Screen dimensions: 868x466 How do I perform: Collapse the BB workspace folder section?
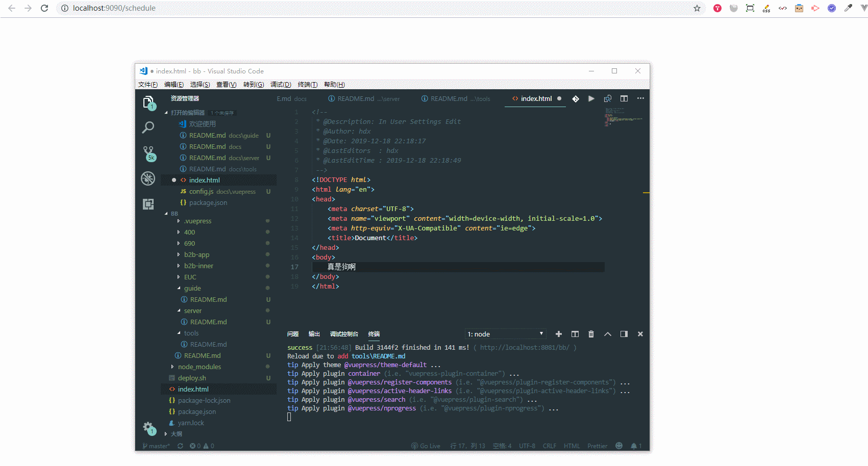tap(166, 214)
